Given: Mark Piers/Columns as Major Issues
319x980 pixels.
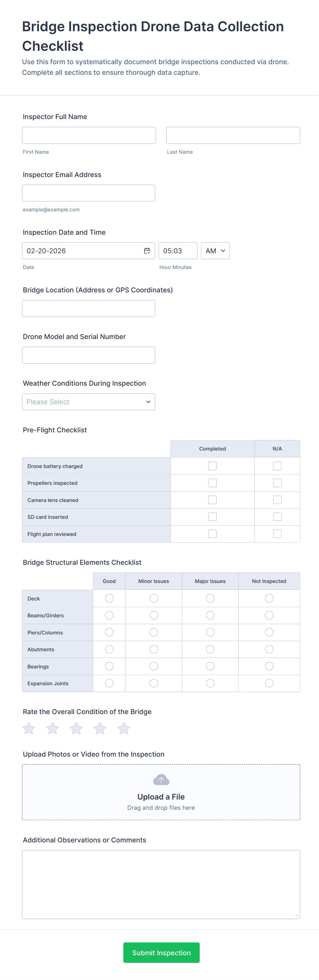Looking at the screenshot, I should click(210, 632).
